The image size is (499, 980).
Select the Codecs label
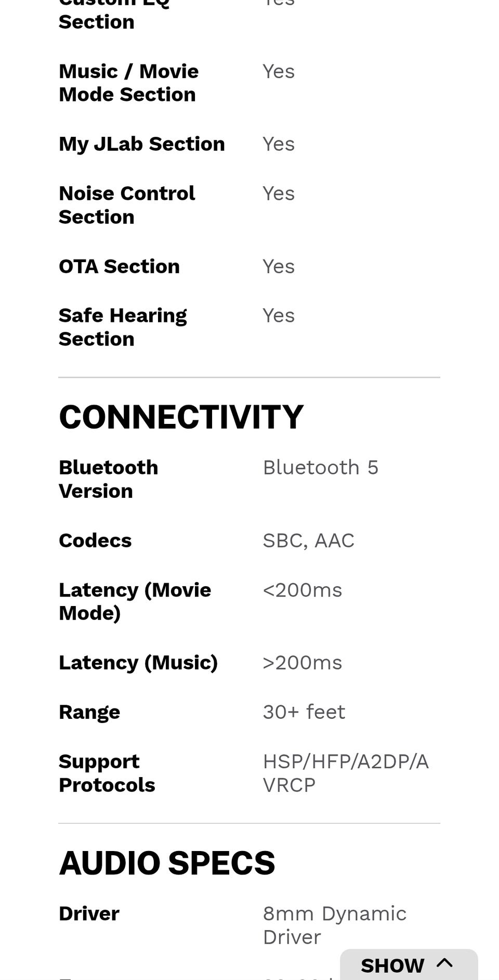click(95, 540)
